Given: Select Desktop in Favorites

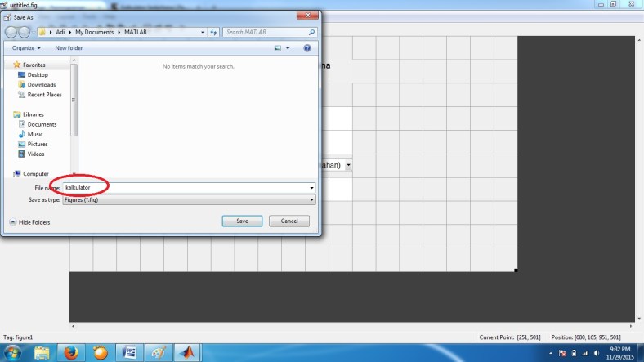Looking at the screenshot, I should pos(38,74).
